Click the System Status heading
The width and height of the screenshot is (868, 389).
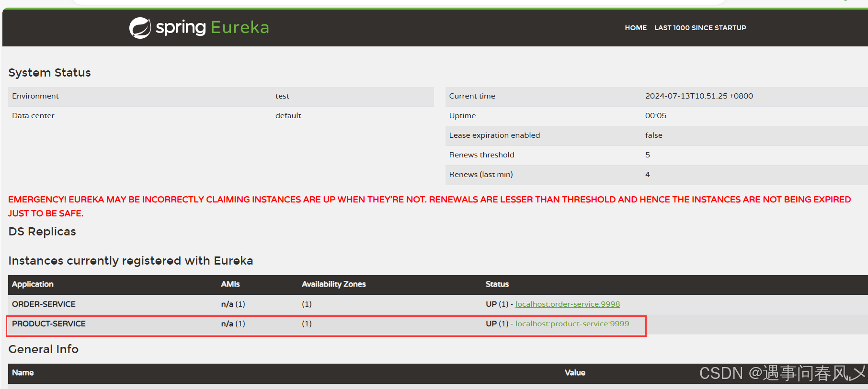49,73
